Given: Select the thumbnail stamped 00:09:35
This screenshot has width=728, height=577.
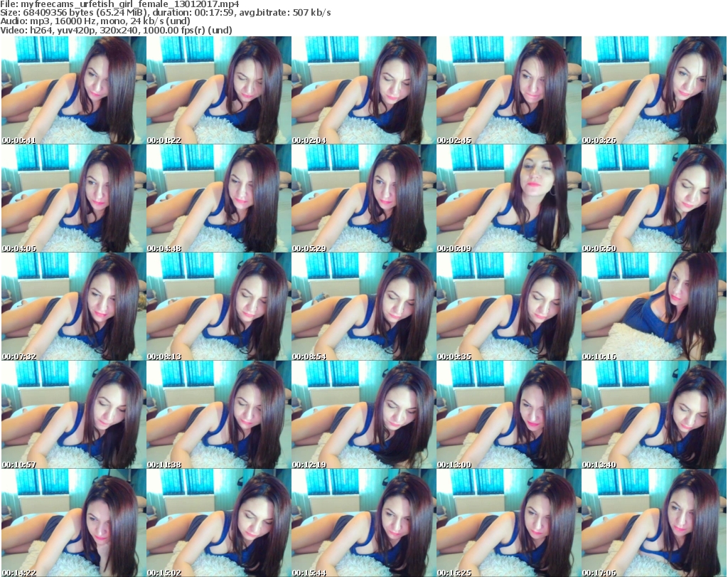Looking at the screenshot, I should (509, 307).
